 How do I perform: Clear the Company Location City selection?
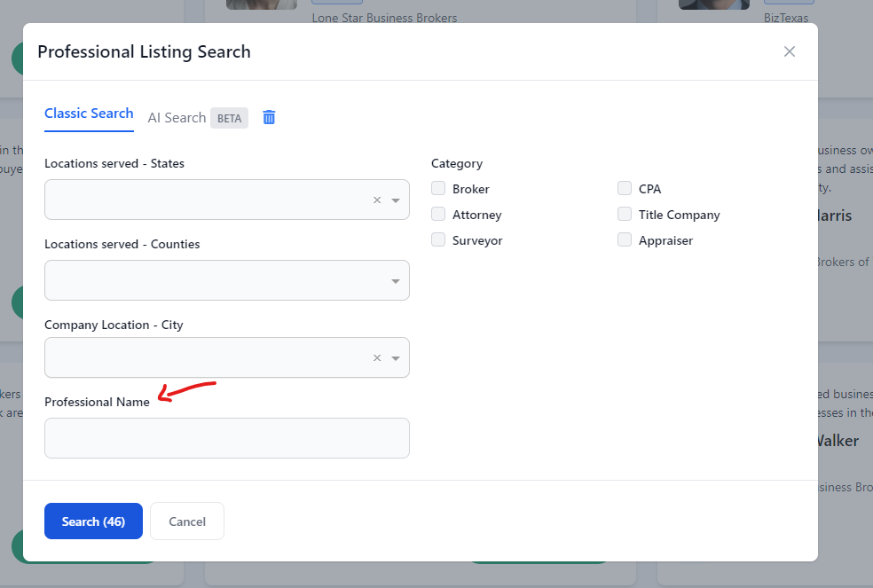[377, 358]
